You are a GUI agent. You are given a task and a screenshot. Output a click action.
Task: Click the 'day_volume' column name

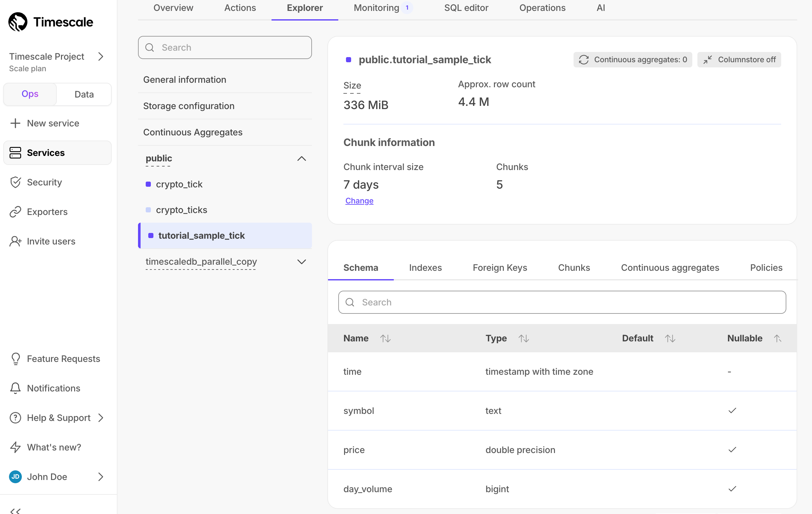pyautogui.click(x=367, y=489)
